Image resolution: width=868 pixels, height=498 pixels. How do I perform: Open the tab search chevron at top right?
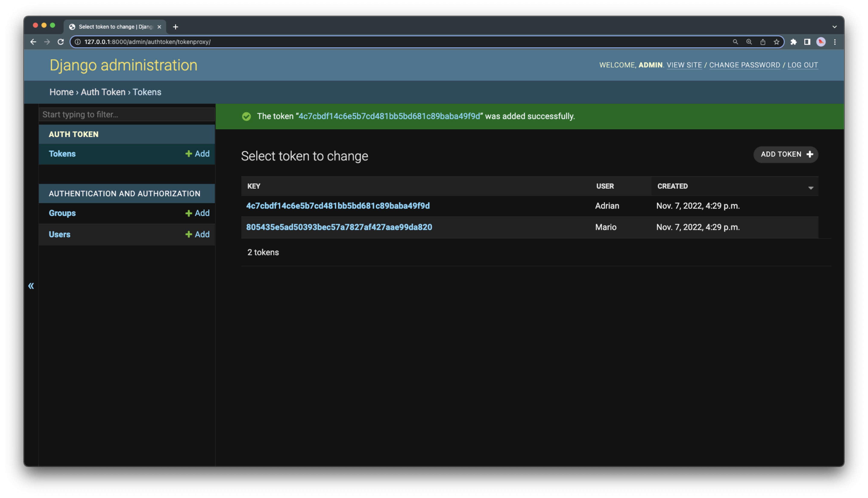point(834,27)
